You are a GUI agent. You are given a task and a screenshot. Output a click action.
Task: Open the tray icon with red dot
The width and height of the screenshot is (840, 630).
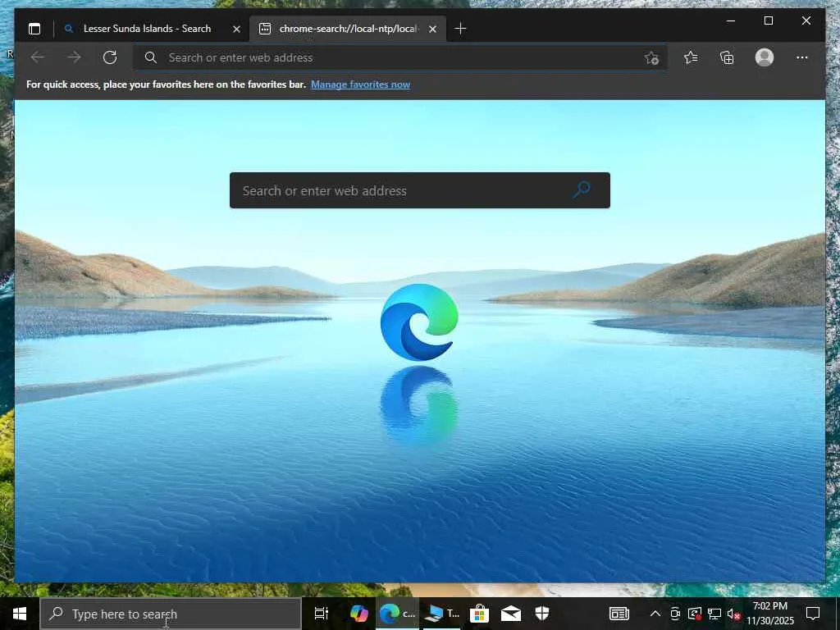pos(695,614)
